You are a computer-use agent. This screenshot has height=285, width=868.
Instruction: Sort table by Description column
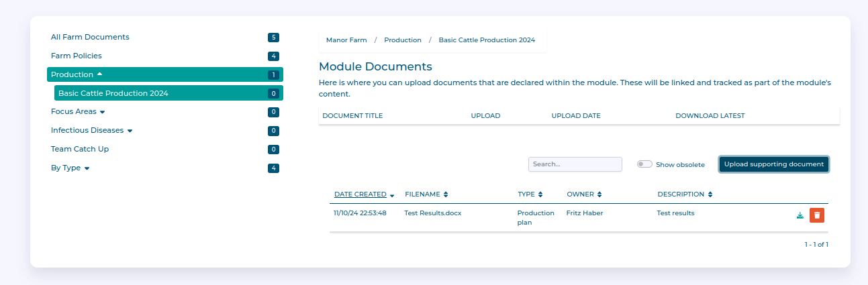click(710, 194)
